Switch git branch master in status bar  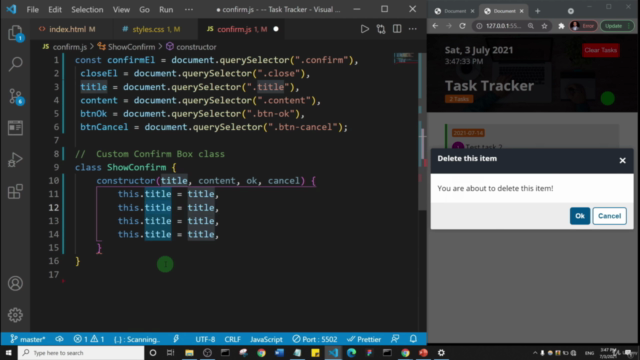pos(28,339)
